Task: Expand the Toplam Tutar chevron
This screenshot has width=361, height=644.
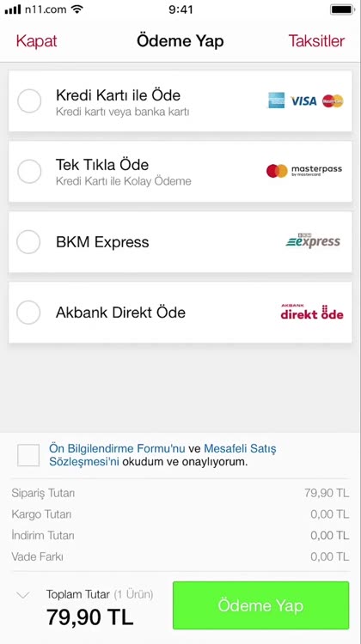Action: point(24,595)
